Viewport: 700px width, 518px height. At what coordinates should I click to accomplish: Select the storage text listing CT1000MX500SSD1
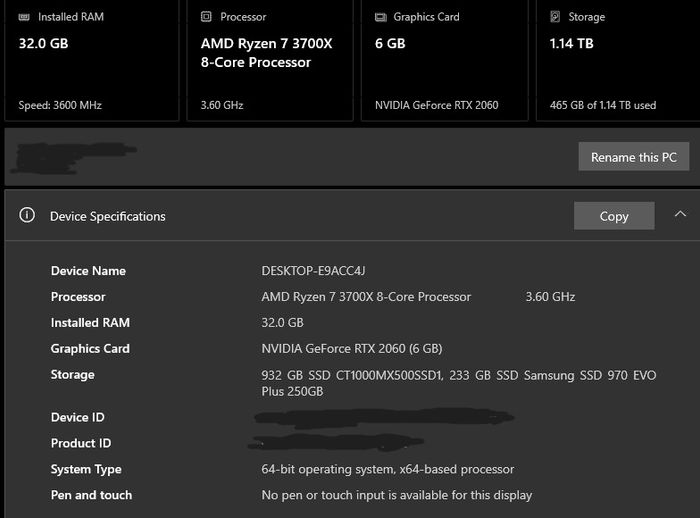458,383
